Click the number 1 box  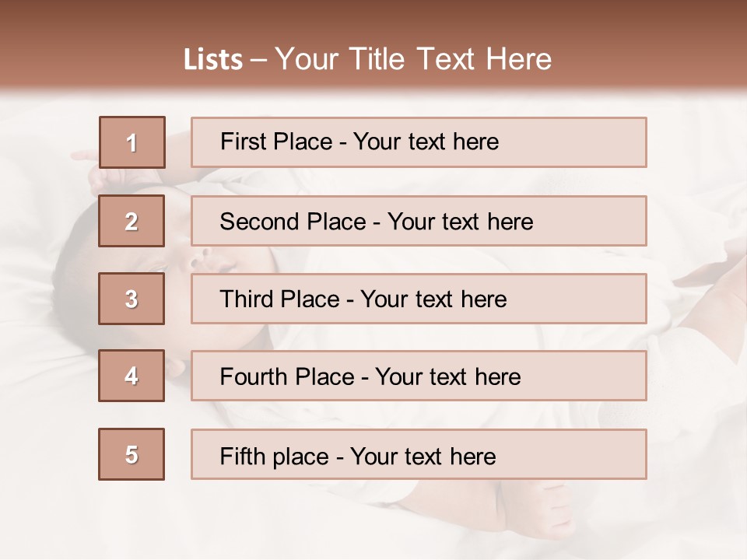point(132,142)
